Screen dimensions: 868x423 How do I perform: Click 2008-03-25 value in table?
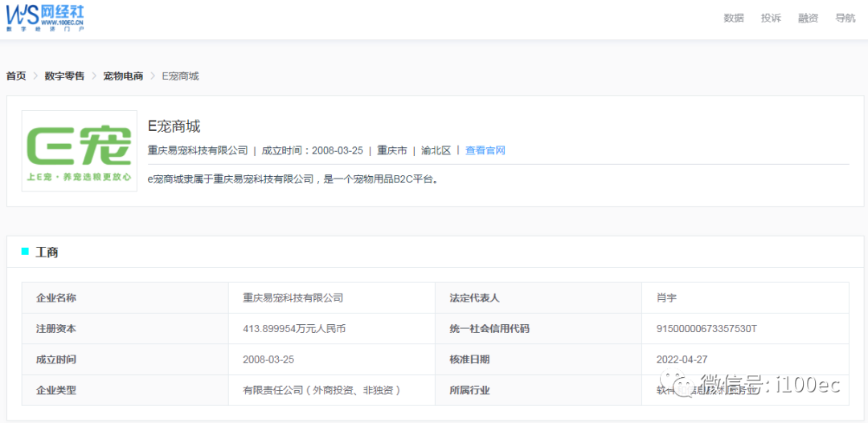(x=268, y=359)
